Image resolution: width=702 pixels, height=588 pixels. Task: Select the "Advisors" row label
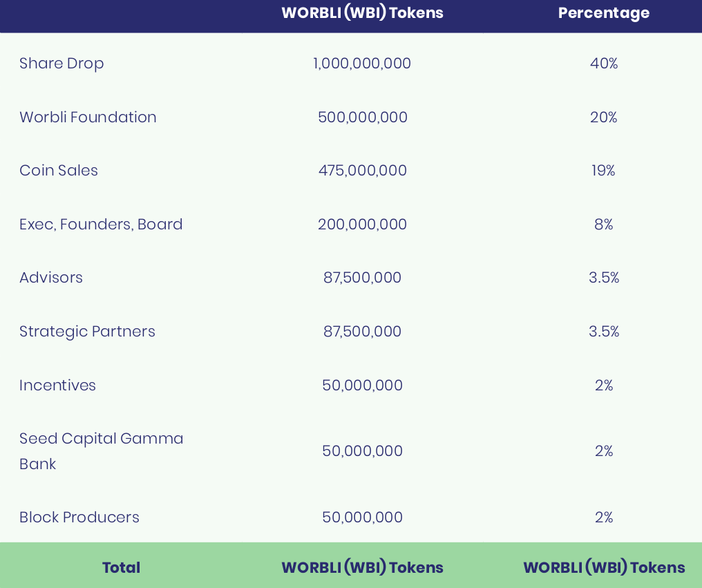tap(51, 277)
